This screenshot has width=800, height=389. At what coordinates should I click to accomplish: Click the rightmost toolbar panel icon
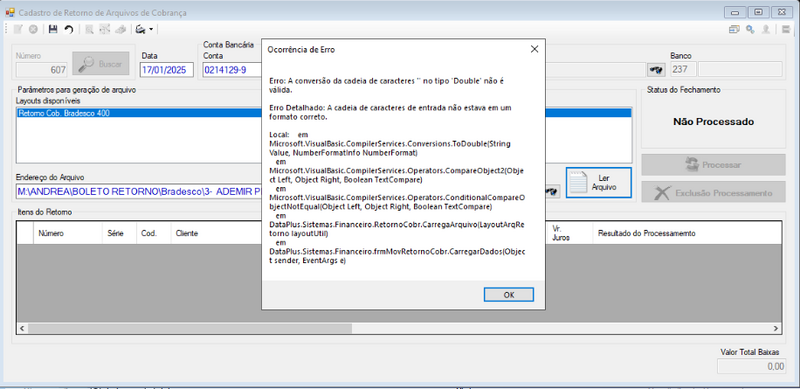coord(786,30)
